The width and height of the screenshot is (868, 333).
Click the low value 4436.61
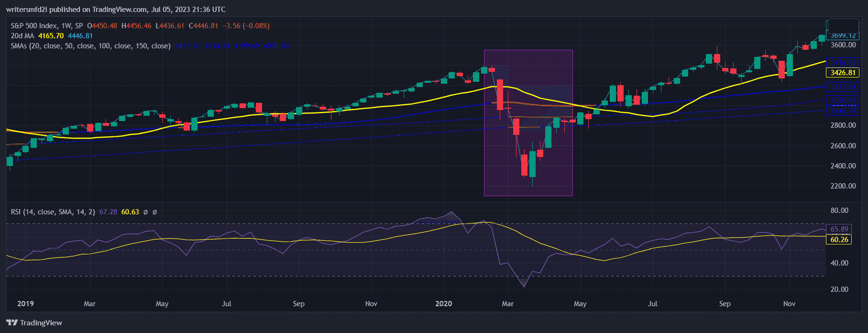(x=172, y=26)
